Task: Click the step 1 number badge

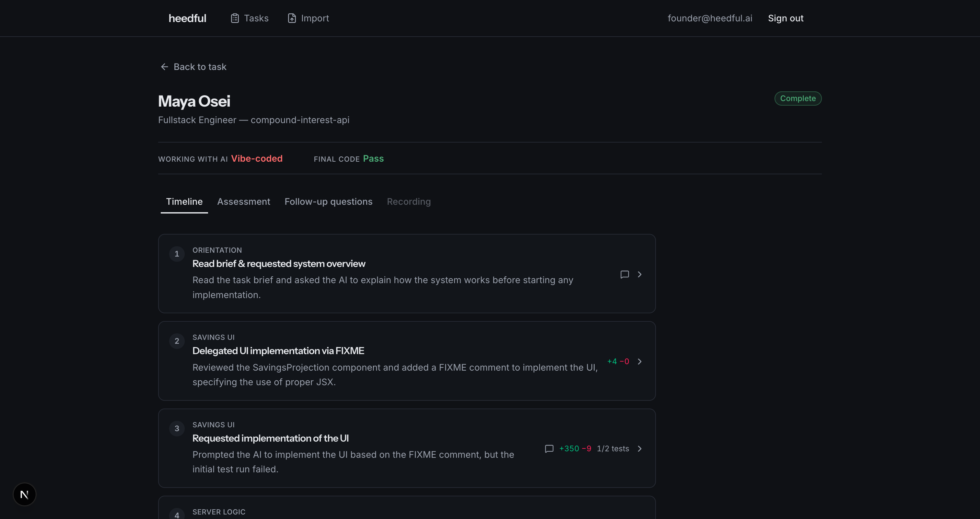Action: click(177, 254)
